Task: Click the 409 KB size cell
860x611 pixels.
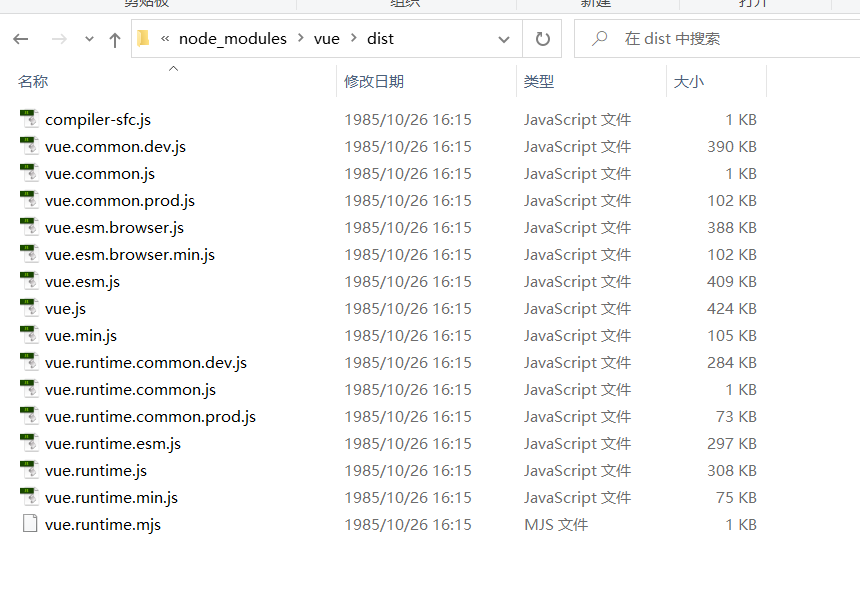Action: point(732,281)
